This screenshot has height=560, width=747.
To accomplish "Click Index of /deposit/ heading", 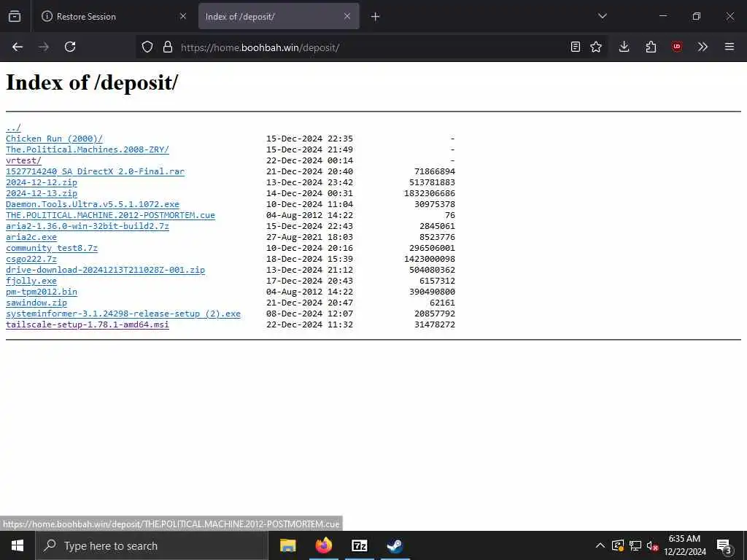I will [x=92, y=82].
